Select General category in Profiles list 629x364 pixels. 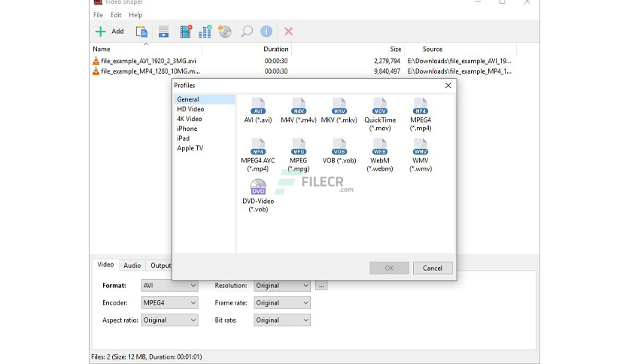coord(205,99)
